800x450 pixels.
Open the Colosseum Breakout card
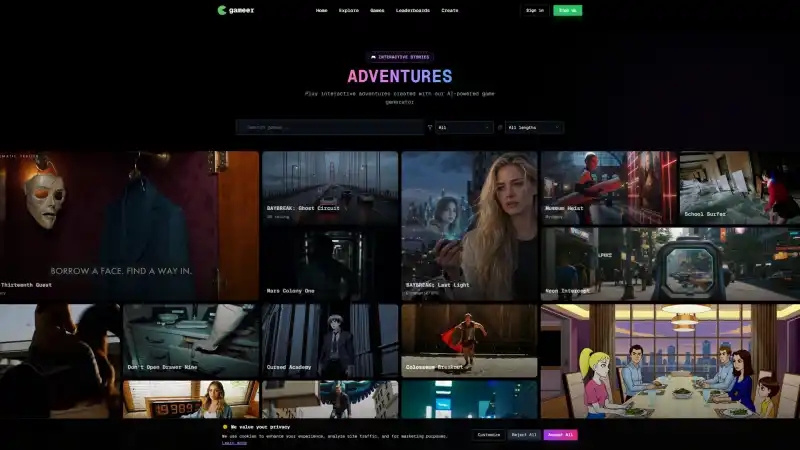[x=469, y=341]
